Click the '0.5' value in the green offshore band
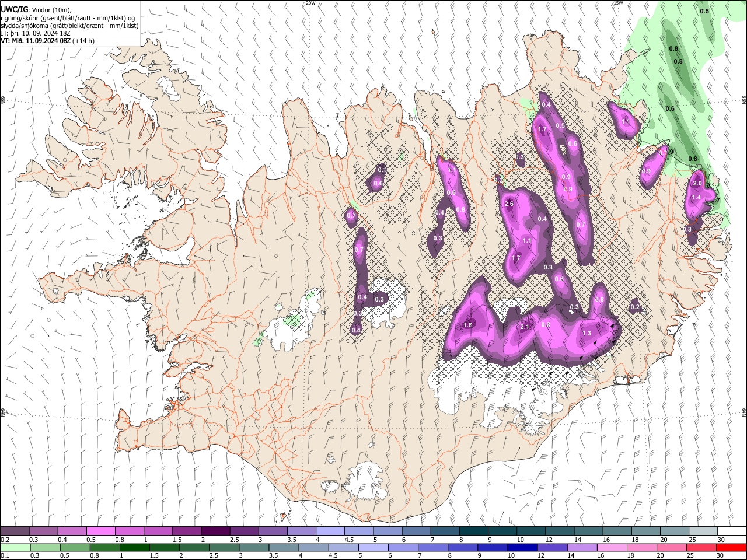The image size is (747, 560). 704,11
